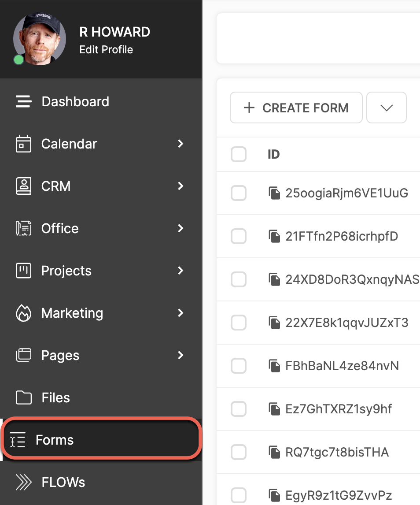
Task: Tick the select-all checkbox beside ID header
Action: tap(239, 154)
